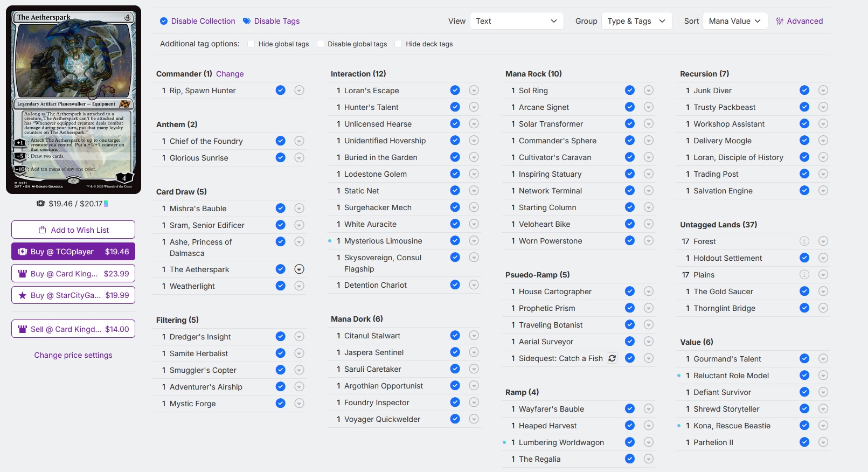Click the collection checkmark for Parhelion II
This screenshot has width=868, height=472.
pyautogui.click(x=804, y=442)
